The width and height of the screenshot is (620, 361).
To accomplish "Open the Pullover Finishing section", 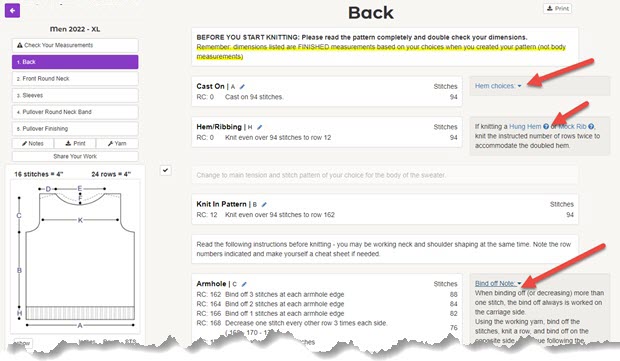I will pyautogui.click(x=75, y=129).
